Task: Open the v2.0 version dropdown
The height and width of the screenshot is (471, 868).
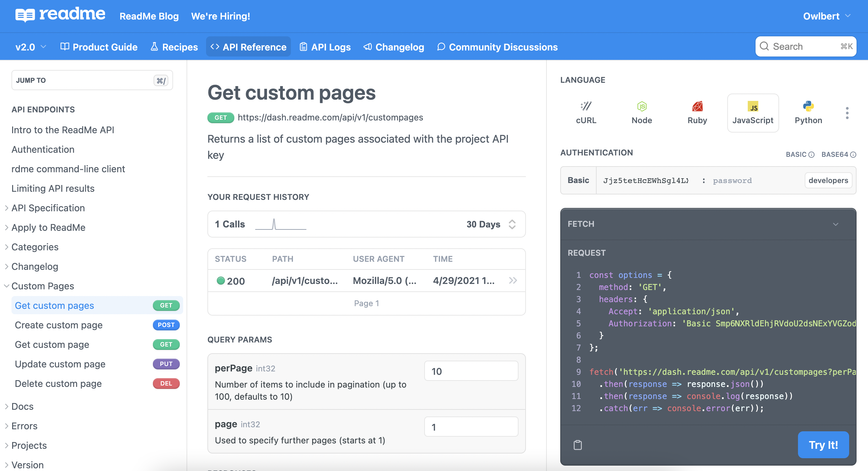Action: (x=31, y=47)
